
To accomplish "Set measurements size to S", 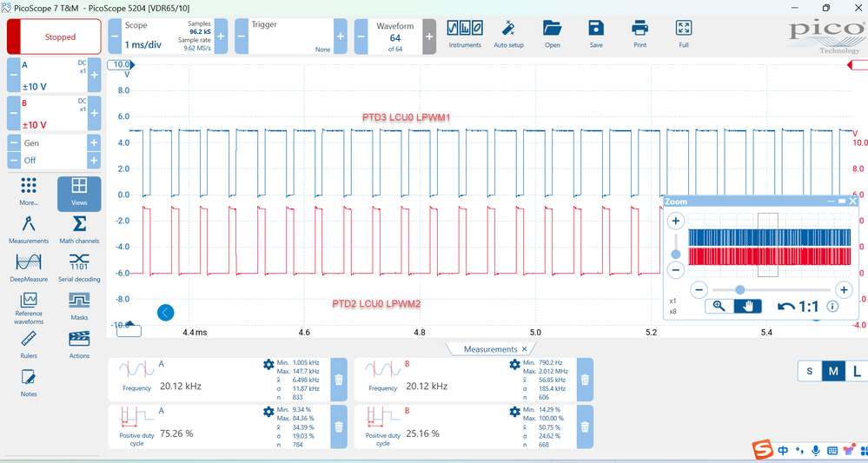I will pyautogui.click(x=809, y=371).
